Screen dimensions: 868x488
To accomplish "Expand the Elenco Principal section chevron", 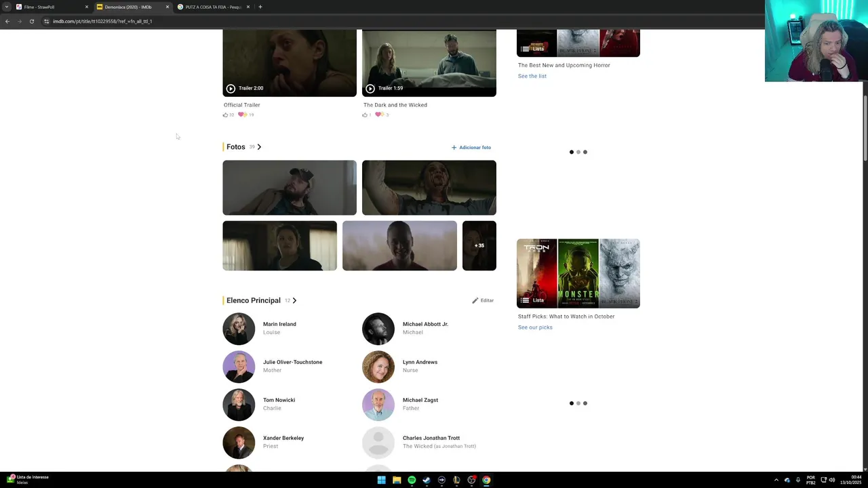I will 294,300.
